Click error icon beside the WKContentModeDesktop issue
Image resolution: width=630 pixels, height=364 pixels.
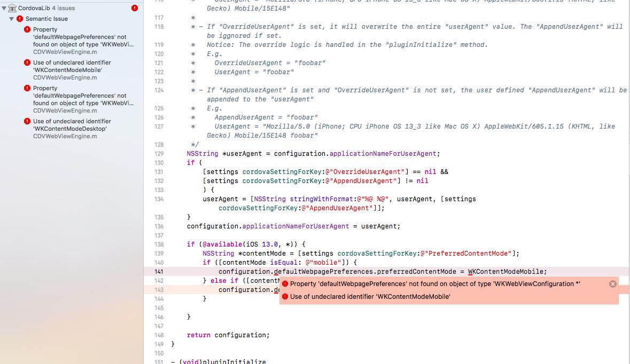pyautogui.click(x=27, y=121)
